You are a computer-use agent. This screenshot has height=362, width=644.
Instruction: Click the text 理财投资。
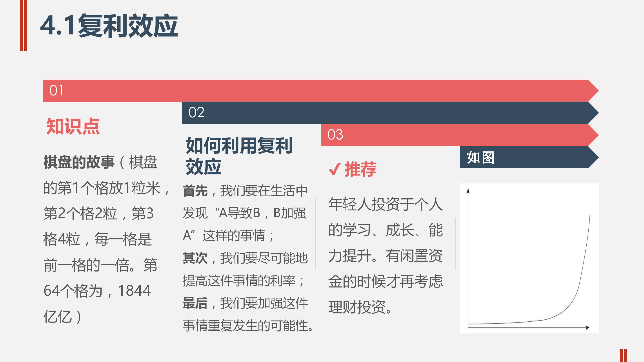[x=360, y=307]
